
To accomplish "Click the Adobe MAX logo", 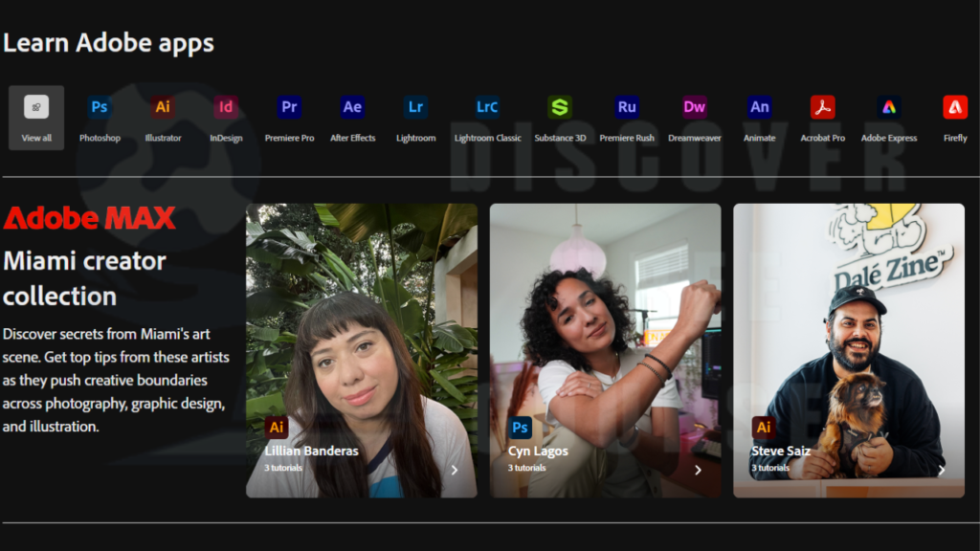I will (89, 218).
